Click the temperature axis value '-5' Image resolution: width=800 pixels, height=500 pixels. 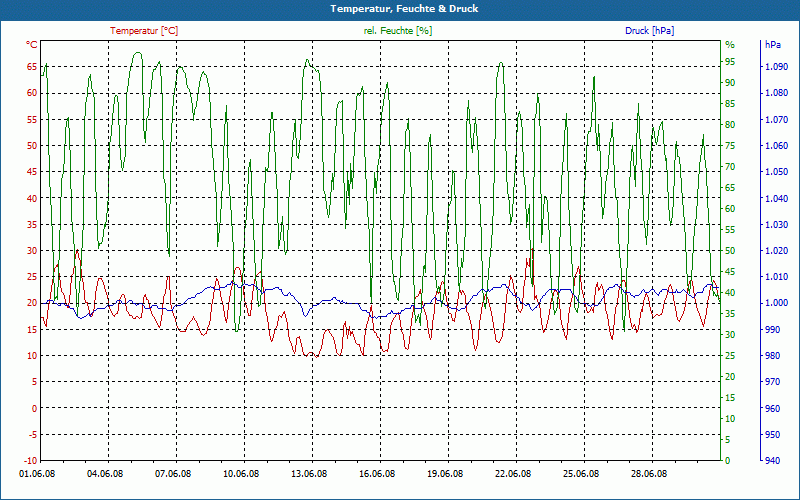click(32, 435)
